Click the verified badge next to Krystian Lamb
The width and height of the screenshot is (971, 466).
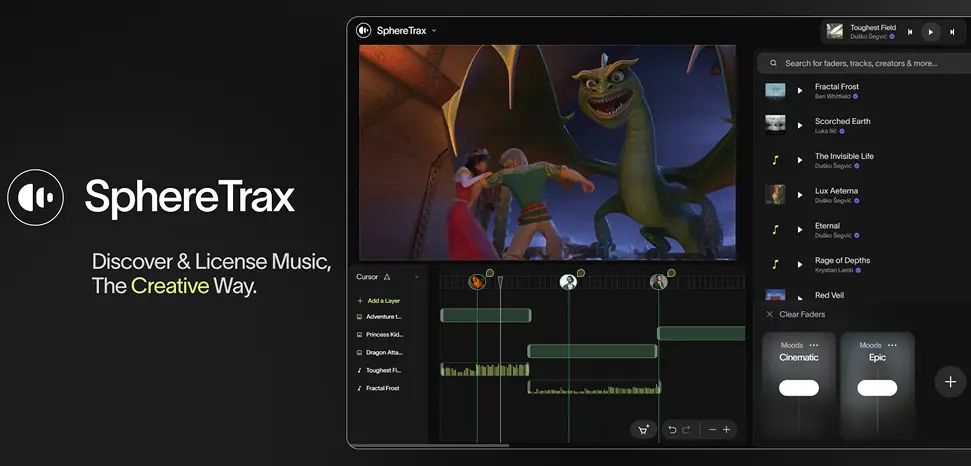click(x=858, y=270)
